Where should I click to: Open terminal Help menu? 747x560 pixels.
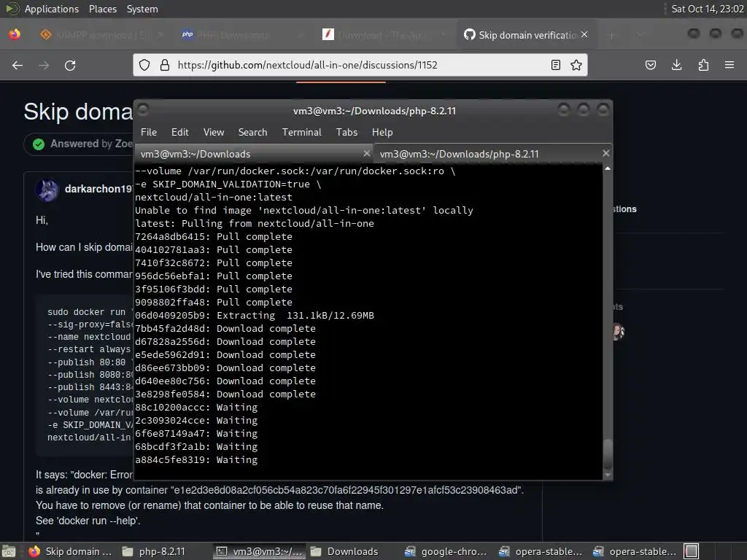[382, 133]
